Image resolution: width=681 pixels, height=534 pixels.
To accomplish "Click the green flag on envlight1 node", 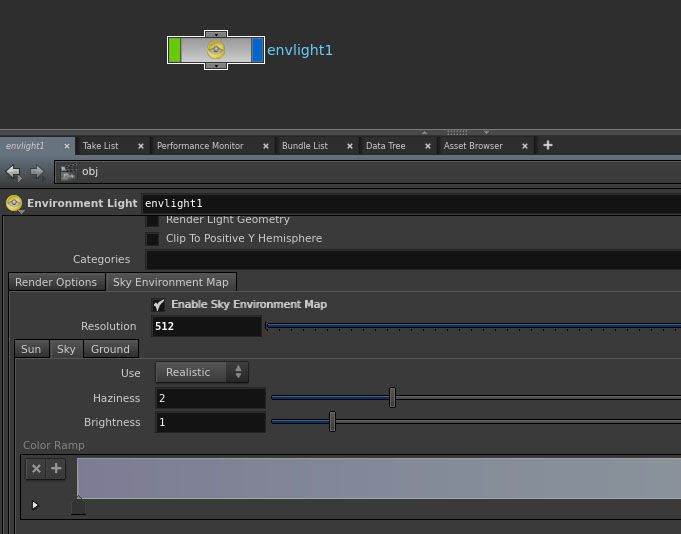I will (175, 50).
